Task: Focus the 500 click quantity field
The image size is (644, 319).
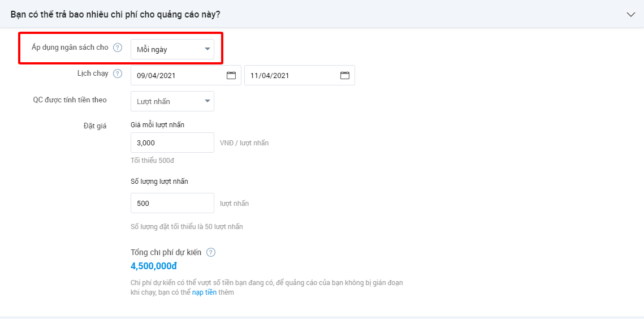Action: click(172, 203)
